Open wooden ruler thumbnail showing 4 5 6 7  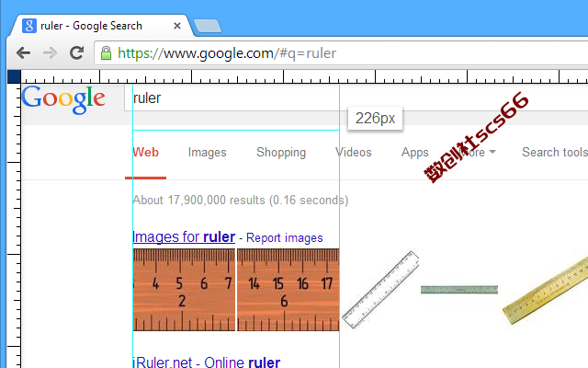coord(184,290)
